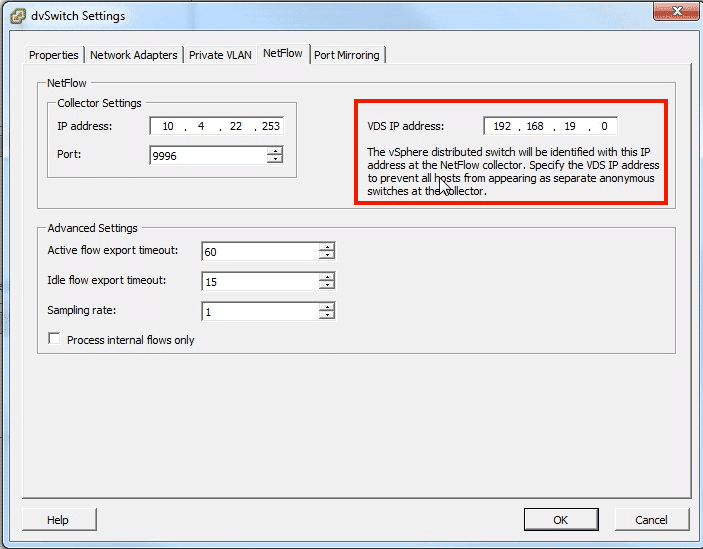The image size is (703, 549).
Task: Click VDS IP first octet 192
Action: tap(502, 126)
